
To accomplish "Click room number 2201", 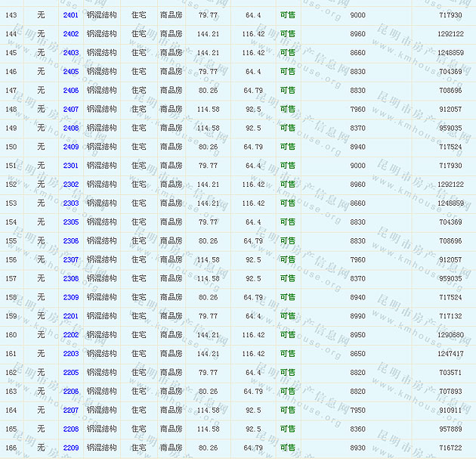I will 70,316.
